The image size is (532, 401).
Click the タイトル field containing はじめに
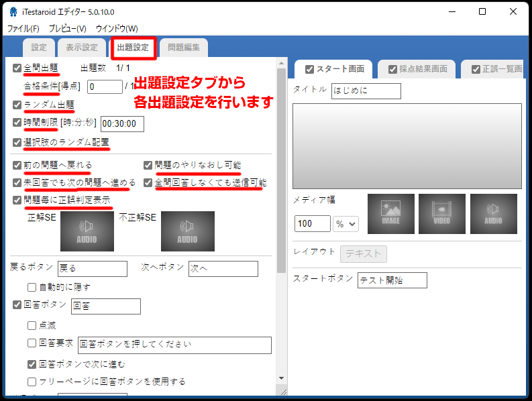pyautogui.click(x=366, y=91)
